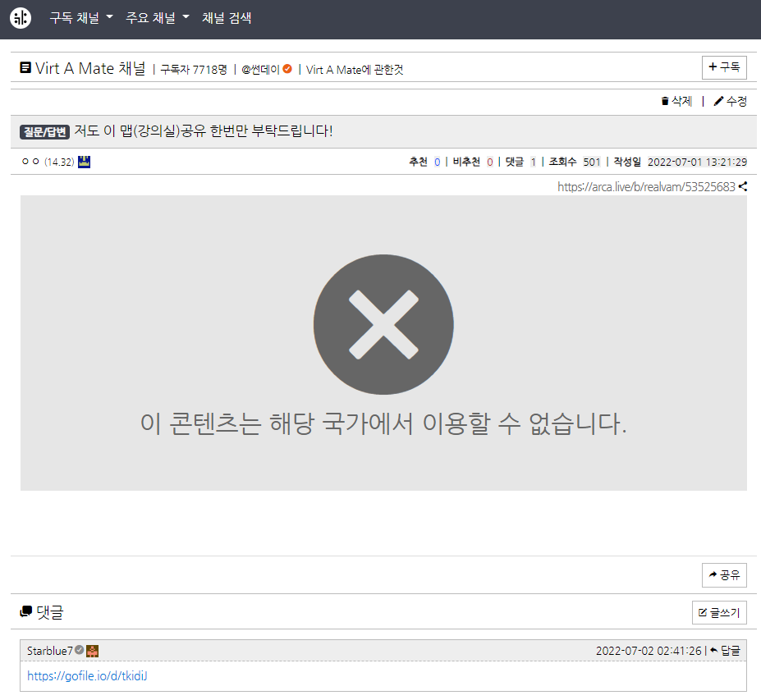The image size is (761, 700).
Task: Click the 이 콘텐츠는 해당 국가에서 이용할 수 없습니다 message
Action: [x=383, y=423]
